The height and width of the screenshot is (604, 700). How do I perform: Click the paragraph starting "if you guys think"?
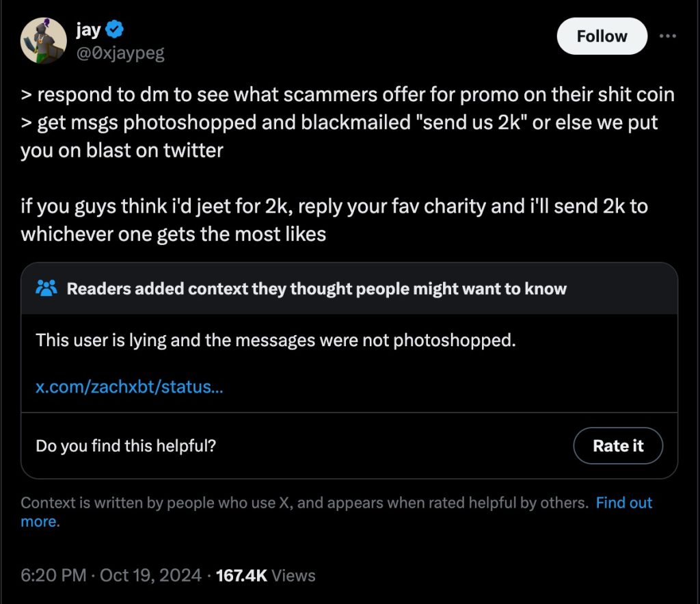(x=334, y=207)
